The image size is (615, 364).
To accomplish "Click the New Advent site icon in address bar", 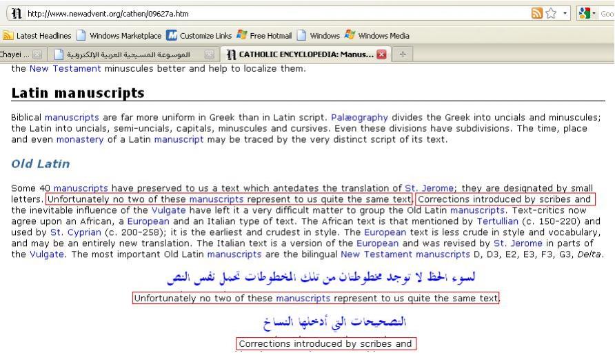I will click(17, 13).
